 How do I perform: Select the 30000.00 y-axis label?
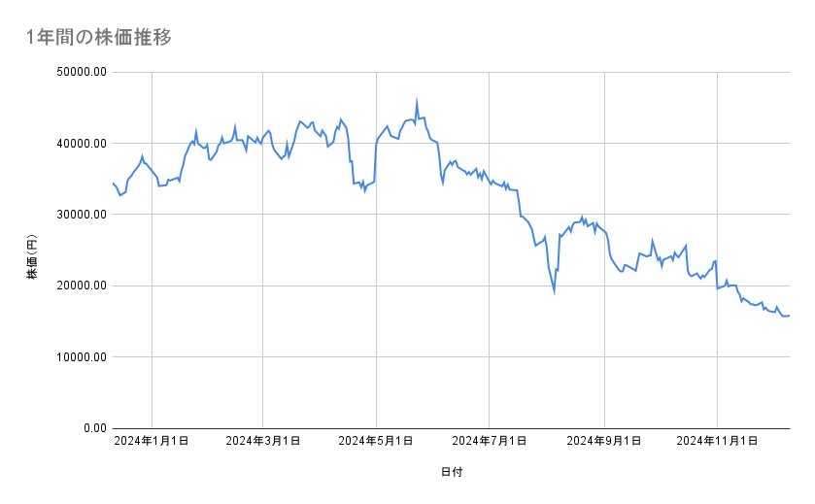coord(81,215)
